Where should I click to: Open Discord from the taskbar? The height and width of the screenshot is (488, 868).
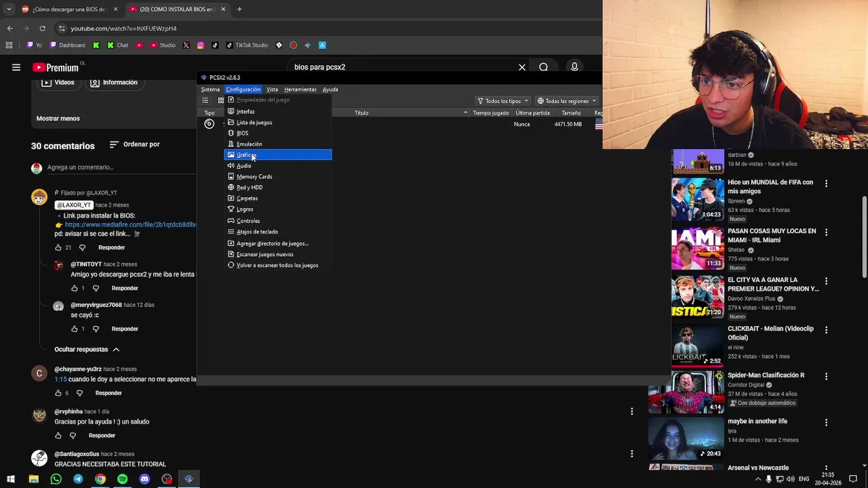pos(144,479)
